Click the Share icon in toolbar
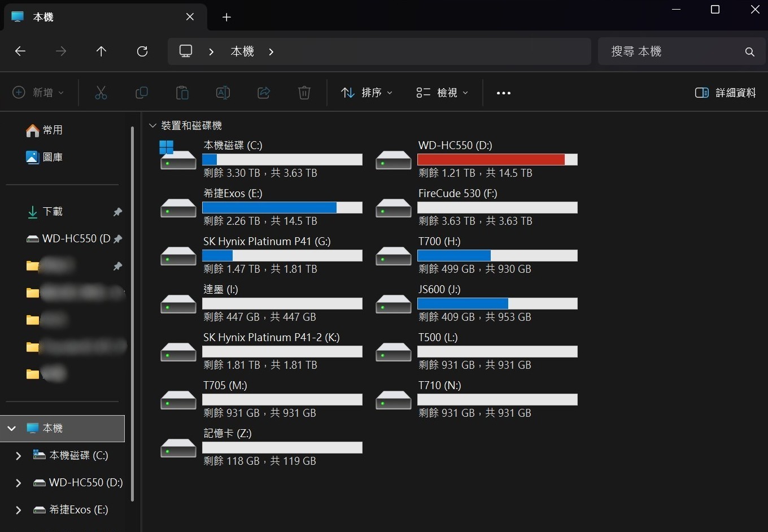The height and width of the screenshot is (532, 768). 264,93
